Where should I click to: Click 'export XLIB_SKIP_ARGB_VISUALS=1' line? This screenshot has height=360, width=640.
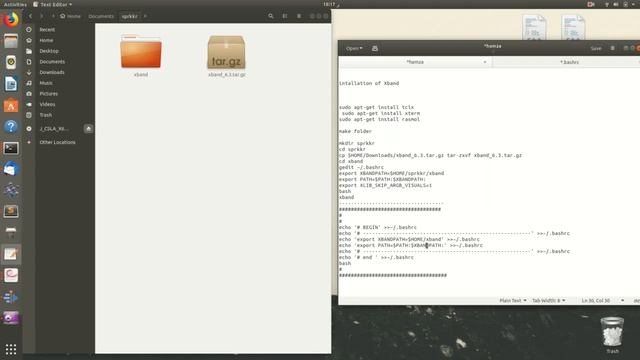click(x=385, y=185)
